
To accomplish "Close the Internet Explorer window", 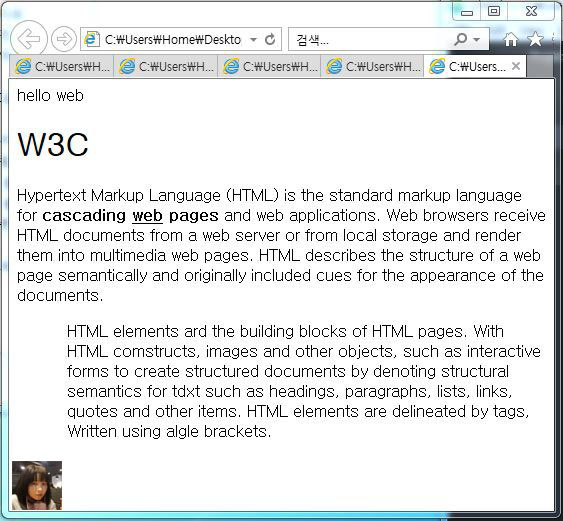I will [531, 11].
